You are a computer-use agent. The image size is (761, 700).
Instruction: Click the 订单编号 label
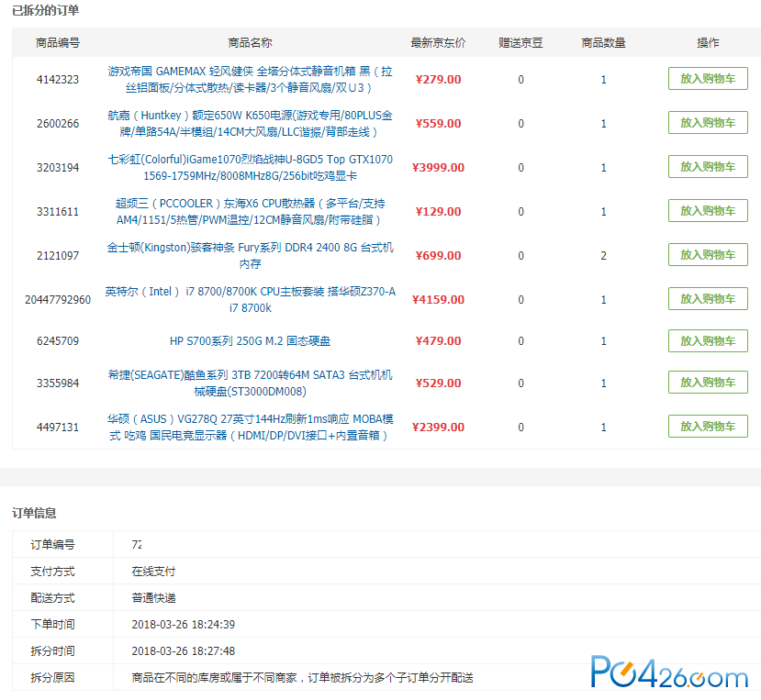click(x=52, y=545)
